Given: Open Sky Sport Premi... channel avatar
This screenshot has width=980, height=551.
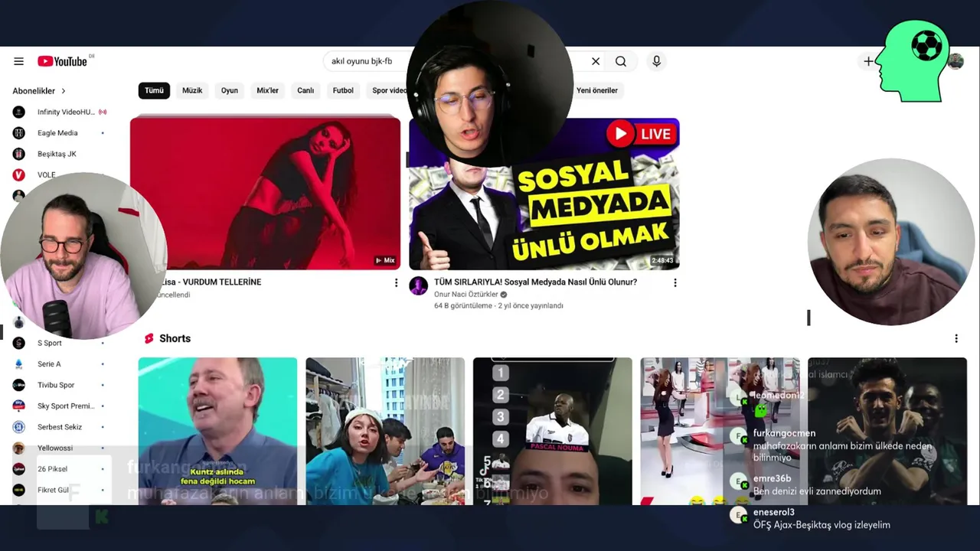Looking at the screenshot, I should click(19, 406).
